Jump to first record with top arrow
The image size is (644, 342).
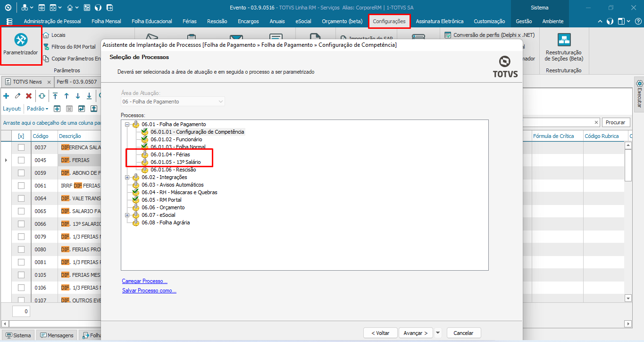(x=55, y=96)
